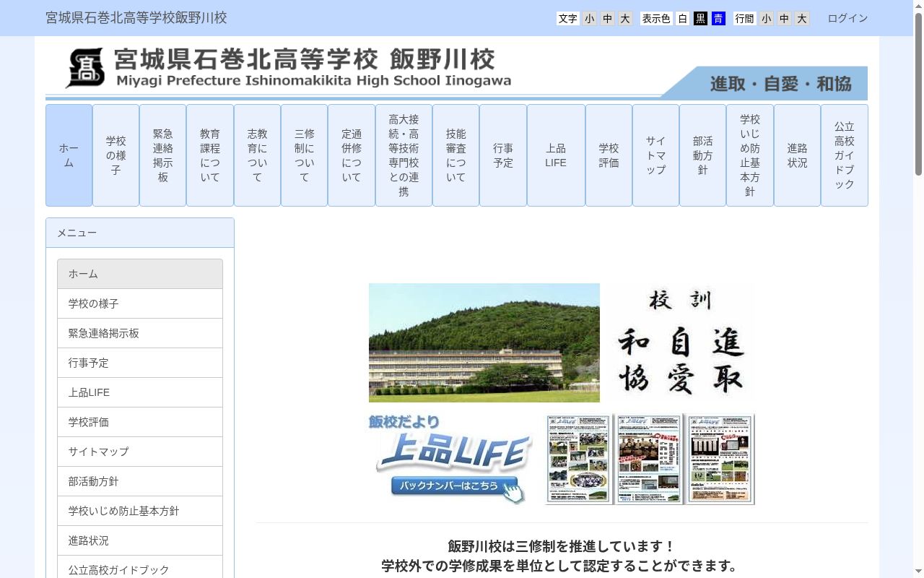Click the school building photo
The width and height of the screenshot is (924, 578).
(x=484, y=342)
